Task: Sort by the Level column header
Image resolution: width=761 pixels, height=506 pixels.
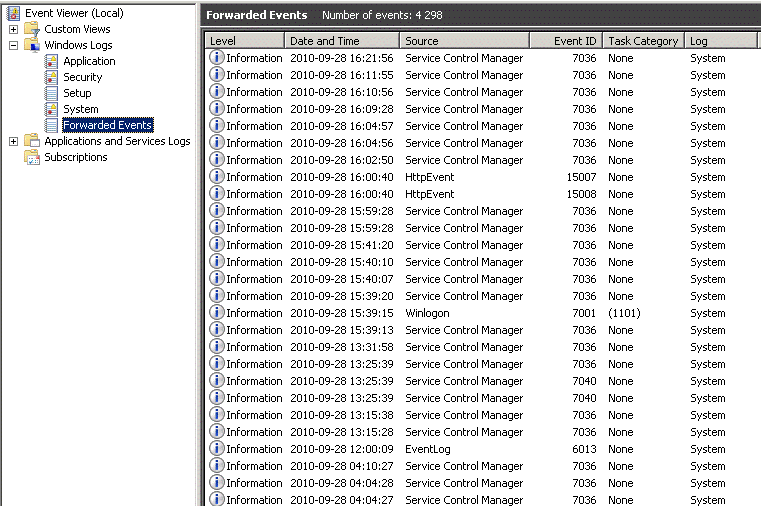Action: 245,41
